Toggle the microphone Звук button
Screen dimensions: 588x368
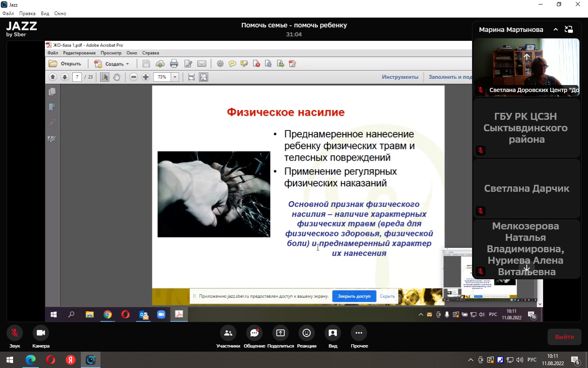pos(15,333)
